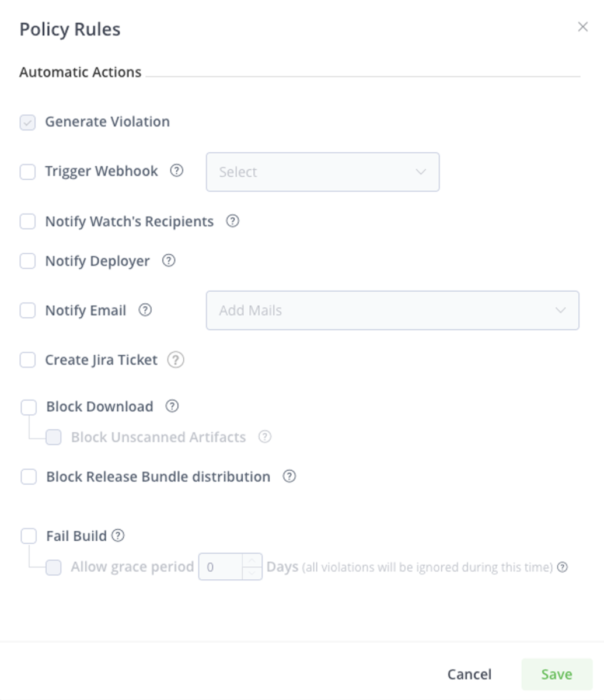Image resolution: width=604 pixels, height=700 pixels.
Task: Click help icon next to Trigger Webhook
Action: [x=176, y=171]
